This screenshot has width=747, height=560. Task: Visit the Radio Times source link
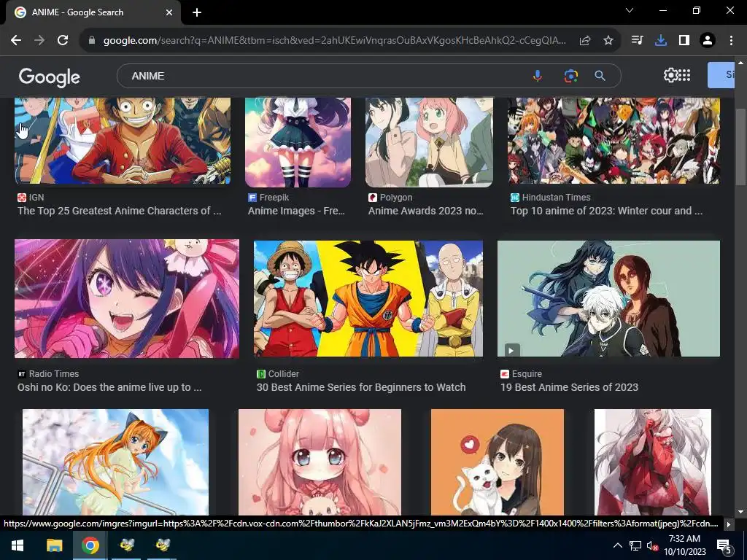[48, 374]
